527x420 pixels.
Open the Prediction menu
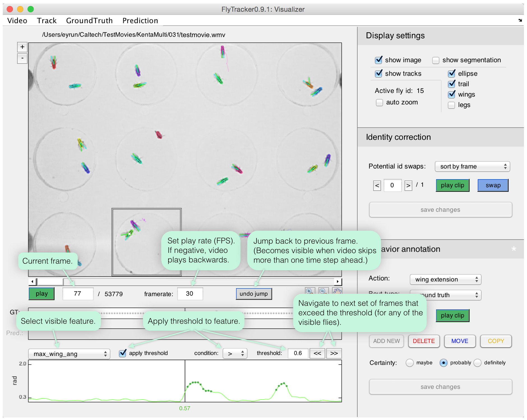click(140, 21)
